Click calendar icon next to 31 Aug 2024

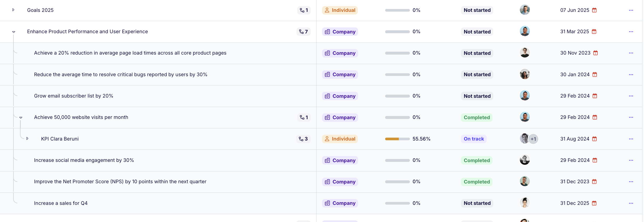595,139
